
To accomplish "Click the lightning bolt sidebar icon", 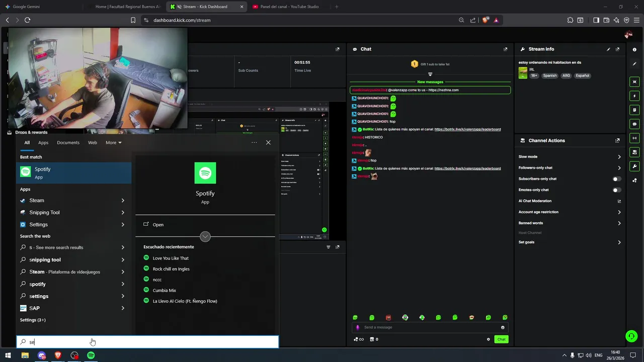I will click(x=634, y=96).
